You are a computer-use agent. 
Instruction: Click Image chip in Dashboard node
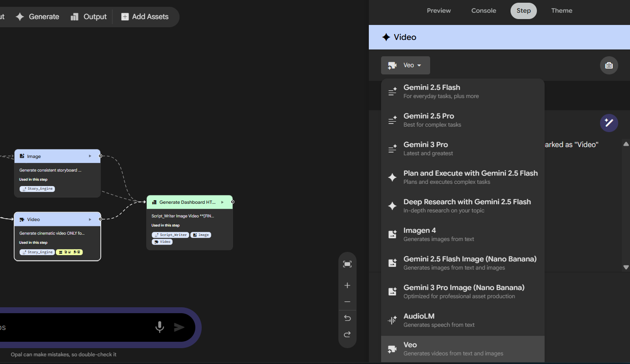(201, 235)
